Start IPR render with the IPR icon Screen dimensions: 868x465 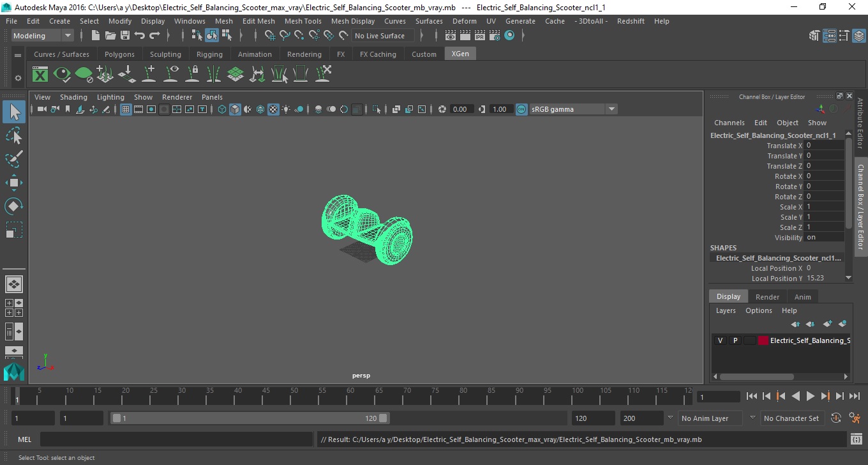coord(480,36)
